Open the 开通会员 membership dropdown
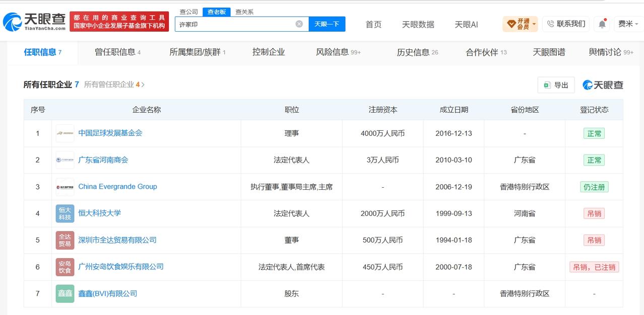Screen dimensions: 644x315 pyautogui.click(x=520, y=24)
